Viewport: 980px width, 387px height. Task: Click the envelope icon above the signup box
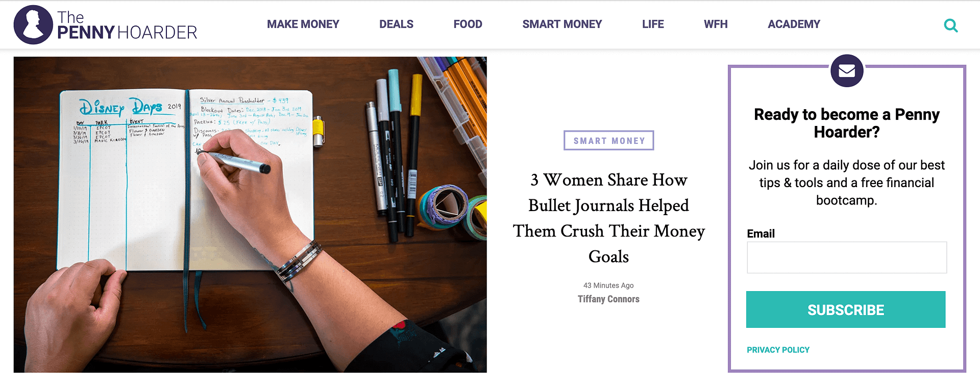[847, 70]
